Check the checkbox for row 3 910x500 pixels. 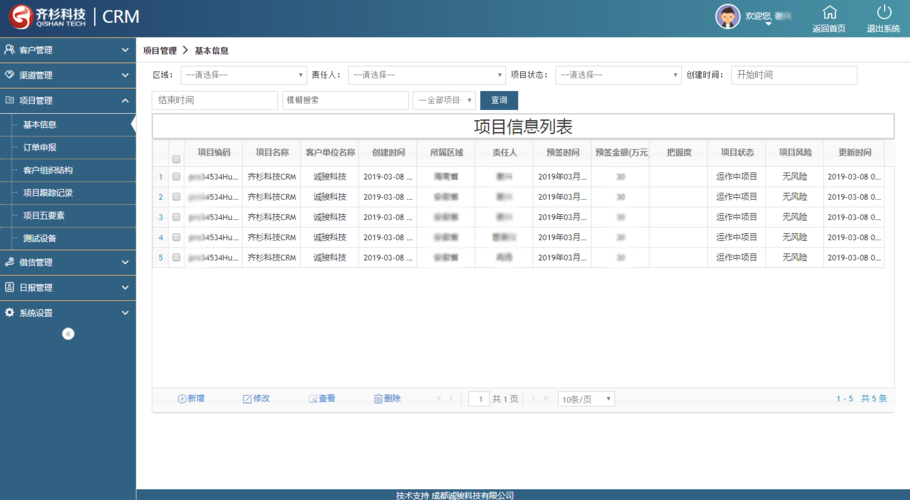177,217
